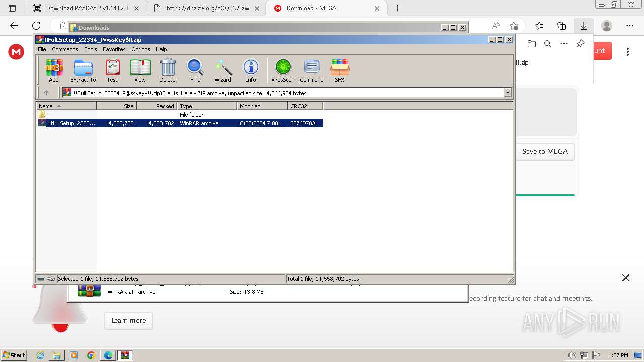The height and width of the screenshot is (362, 644).
Task: Click the Read aloud icon in address bar
Action: 496,26
